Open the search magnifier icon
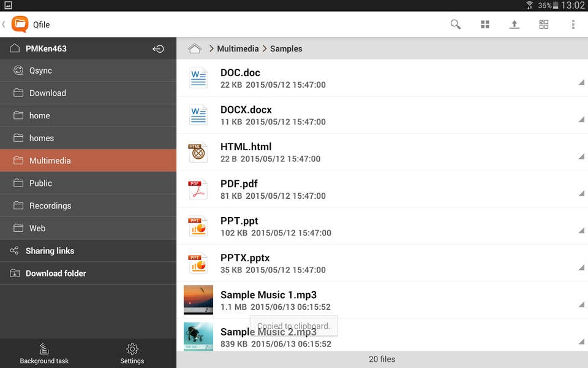This screenshot has width=588, height=368. (x=455, y=25)
